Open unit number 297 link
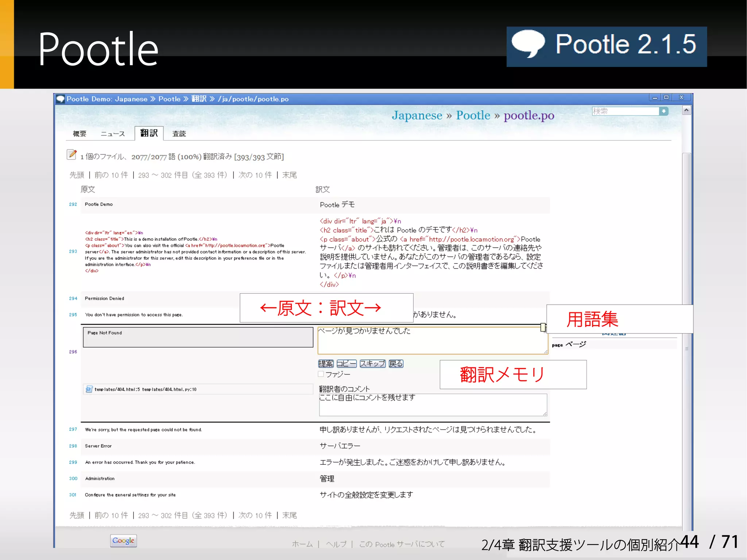747x560 pixels. click(x=73, y=429)
